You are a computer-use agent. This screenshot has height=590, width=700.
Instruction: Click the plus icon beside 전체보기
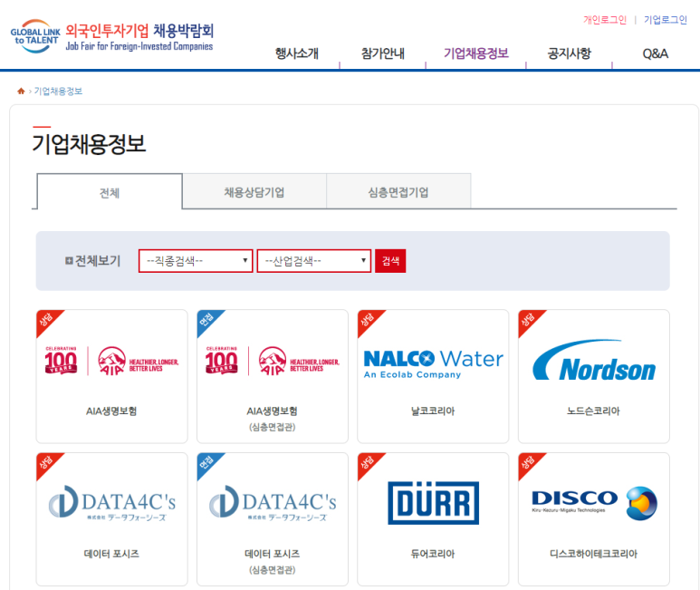tap(69, 261)
